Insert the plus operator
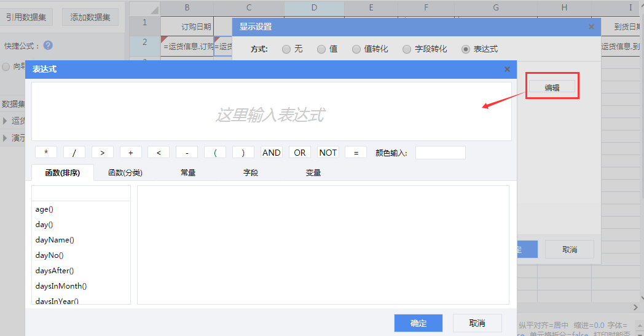This screenshot has height=336, width=644. [x=131, y=153]
